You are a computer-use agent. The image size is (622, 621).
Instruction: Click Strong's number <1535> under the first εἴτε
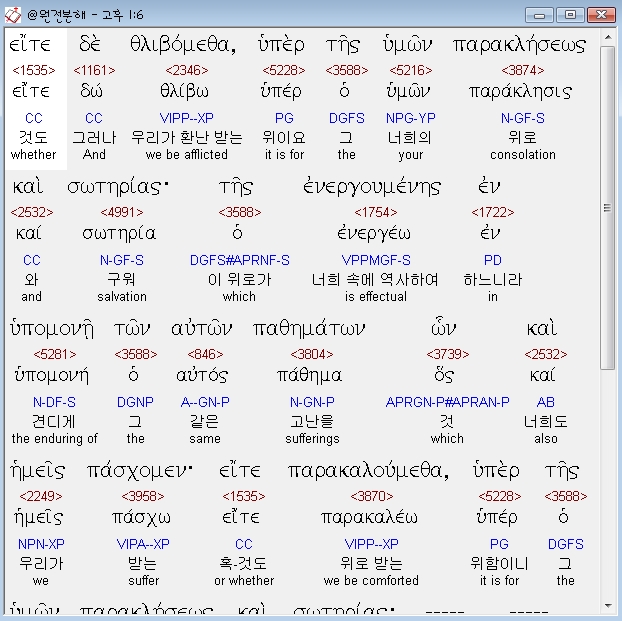click(x=34, y=71)
